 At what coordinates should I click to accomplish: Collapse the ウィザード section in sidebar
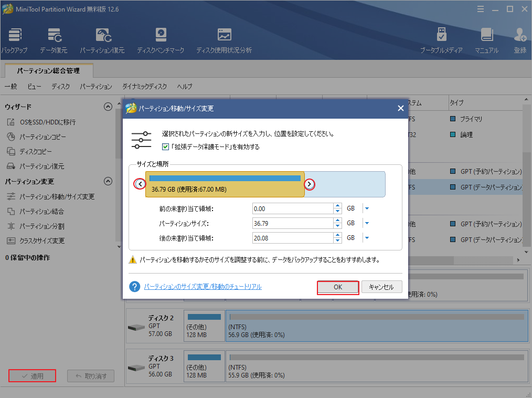click(x=108, y=107)
